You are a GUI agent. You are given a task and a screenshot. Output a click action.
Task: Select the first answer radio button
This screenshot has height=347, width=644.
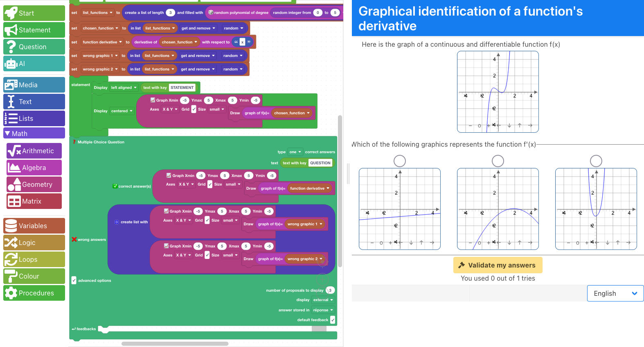coord(400,161)
